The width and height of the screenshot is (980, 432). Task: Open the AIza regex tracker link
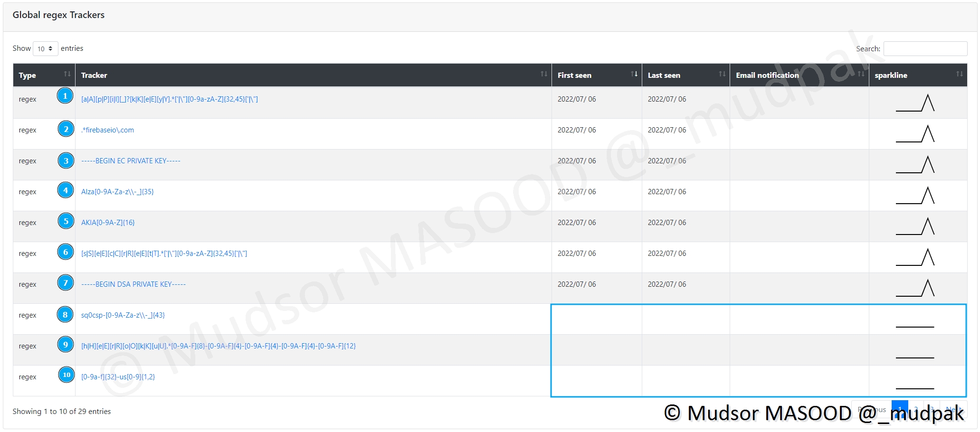tap(117, 192)
